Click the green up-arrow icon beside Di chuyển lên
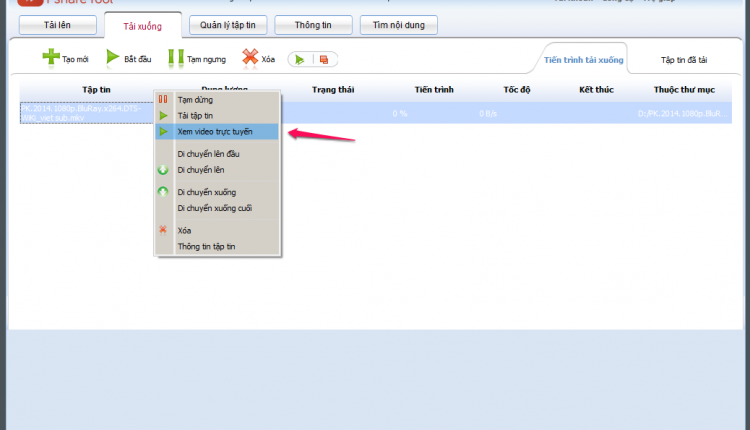This screenshot has height=430, width=750. point(163,170)
